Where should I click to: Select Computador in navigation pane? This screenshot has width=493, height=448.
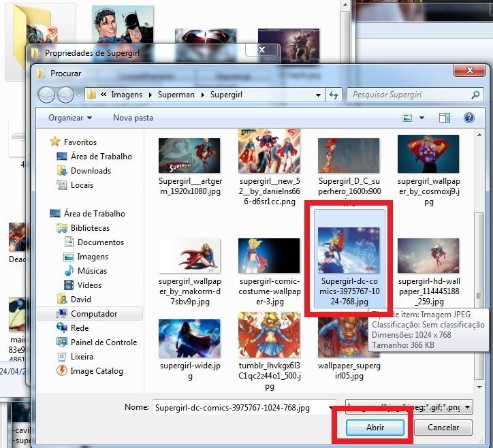[90, 314]
